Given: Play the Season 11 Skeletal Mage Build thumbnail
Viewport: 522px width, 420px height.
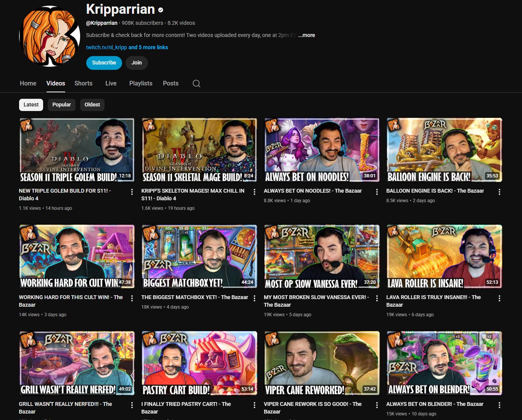Looking at the screenshot, I should coord(199,150).
